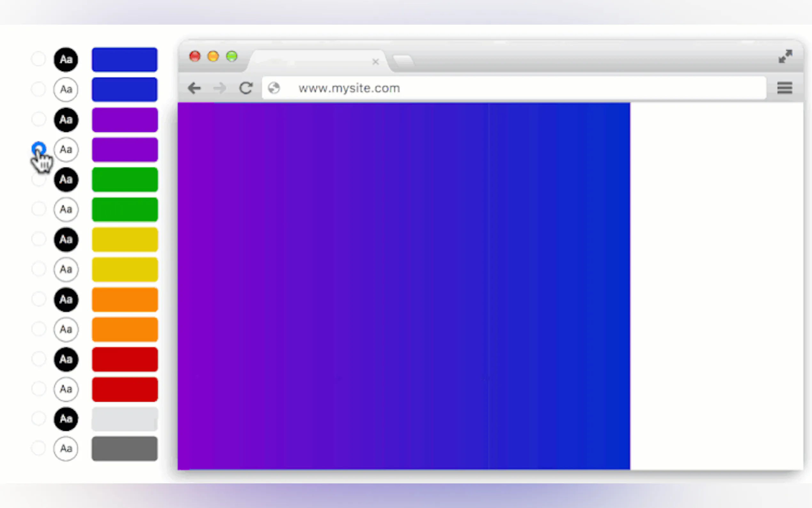The height and width of the screenshot is (508, 812).
Task: Select radio button for black Aa orange row
Action: pyautogui.click(x=38, y=299)
